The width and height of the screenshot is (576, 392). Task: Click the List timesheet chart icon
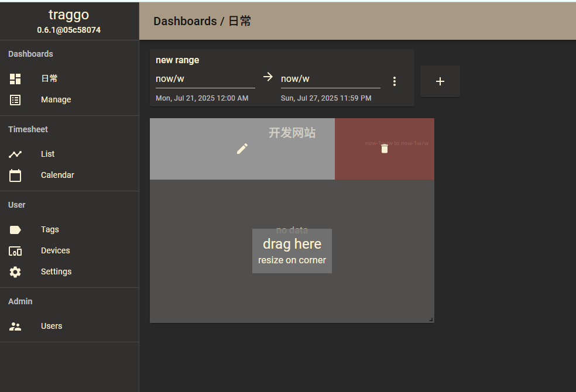pos(15,154)
